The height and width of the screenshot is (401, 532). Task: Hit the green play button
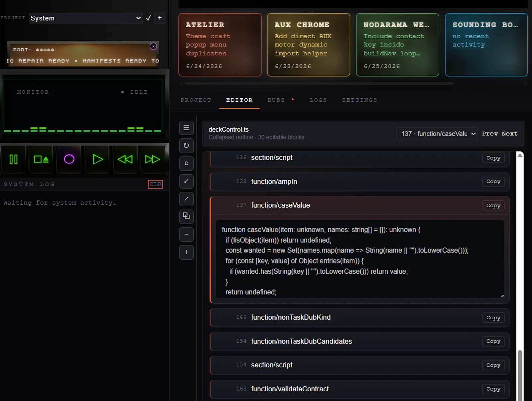tap(97, 159)
